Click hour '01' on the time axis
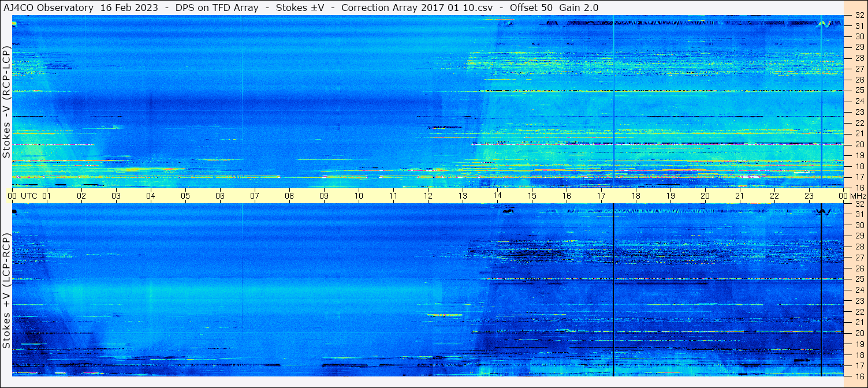The height and width of the screenshot is (388, 868). pyautogui.click(x=47, y=196)
